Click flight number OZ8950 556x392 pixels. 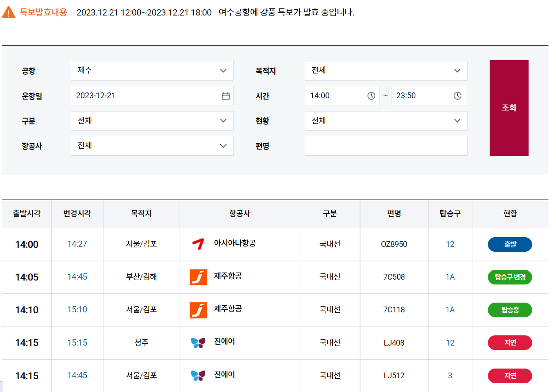click(394, 244)
